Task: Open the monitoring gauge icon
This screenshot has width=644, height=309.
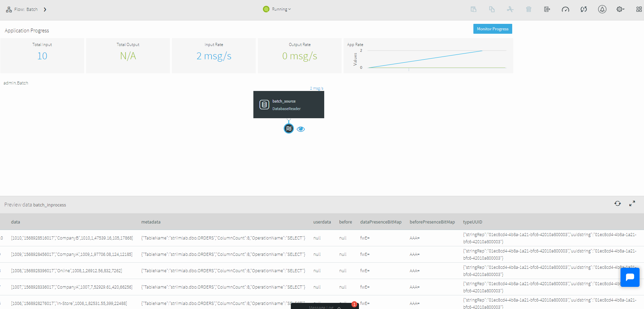Action: 565,9
